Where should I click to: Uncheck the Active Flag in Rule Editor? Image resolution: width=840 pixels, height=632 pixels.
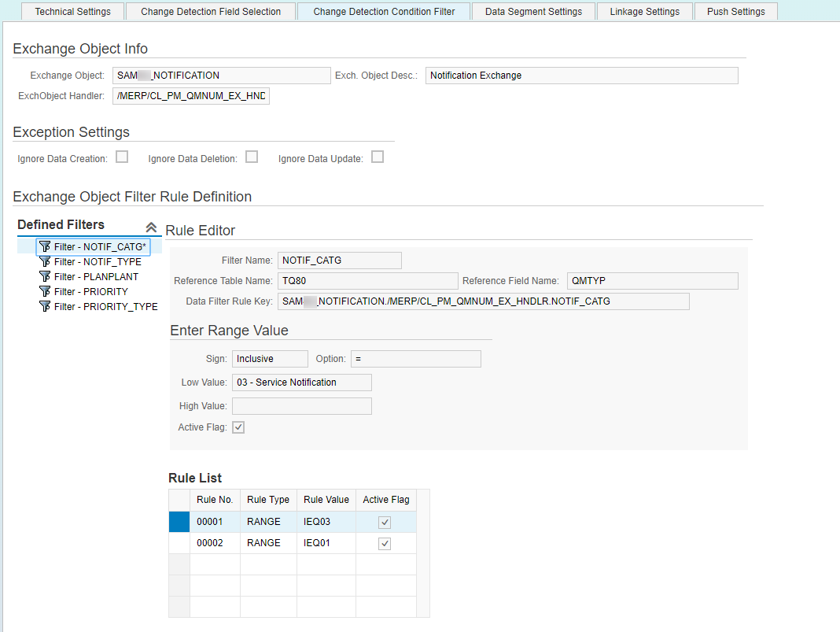(x=238, y=427)
